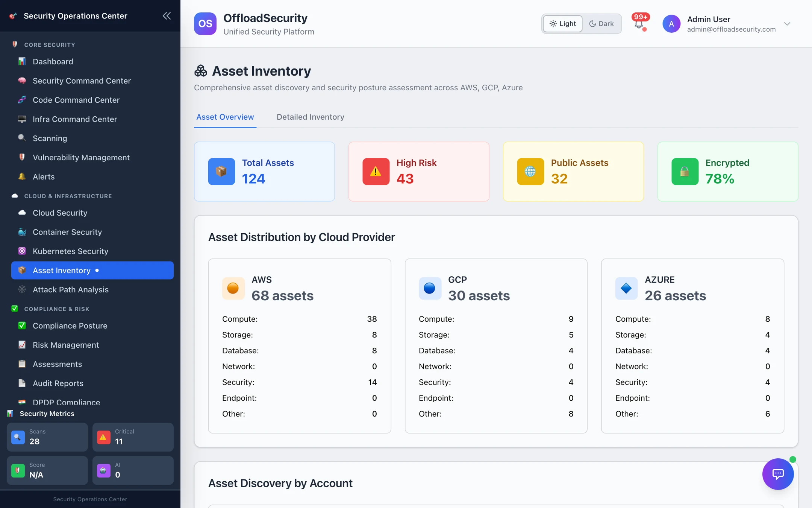Viewport: 812px width, 508px height.
Task: Click the Total Assets card
Action: [264, 172]
